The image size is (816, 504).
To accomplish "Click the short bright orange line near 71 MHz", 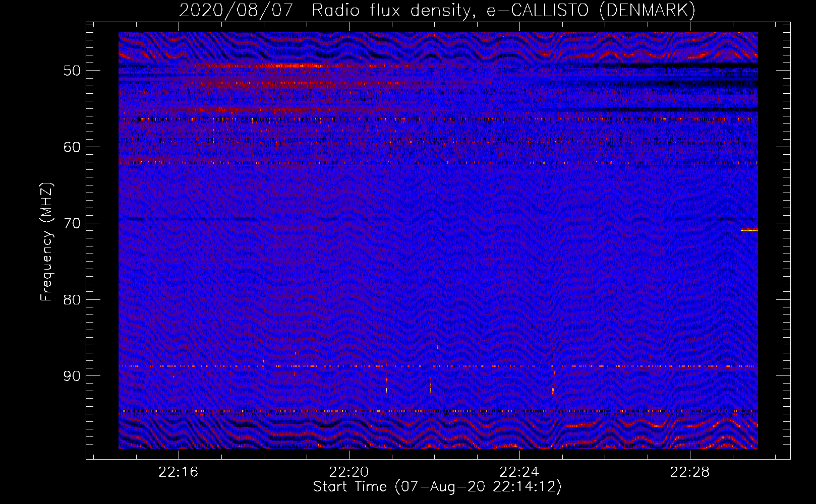I will pos(749,230).
